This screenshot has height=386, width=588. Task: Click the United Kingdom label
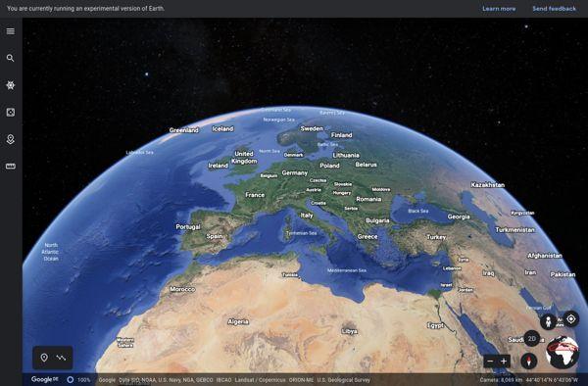tap(244, 158)
